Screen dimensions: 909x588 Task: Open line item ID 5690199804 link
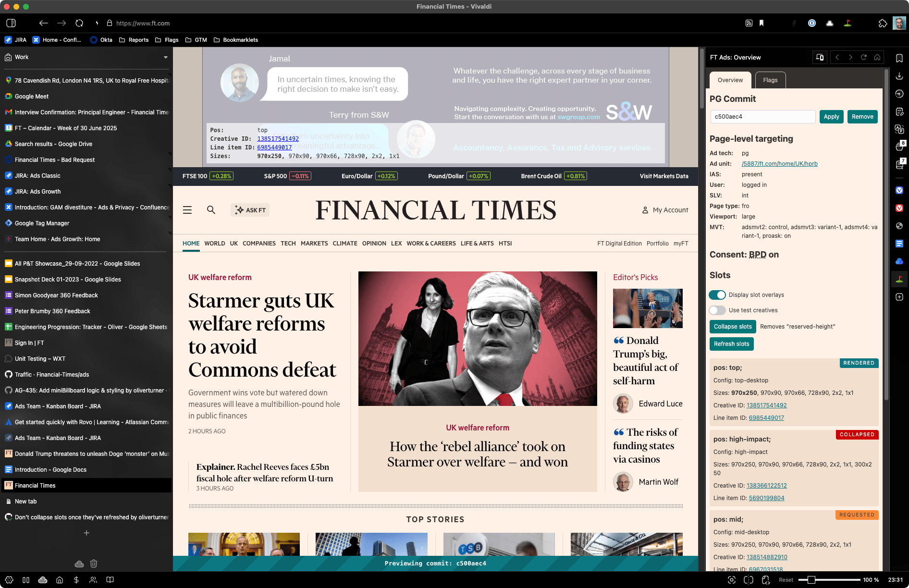766,498
